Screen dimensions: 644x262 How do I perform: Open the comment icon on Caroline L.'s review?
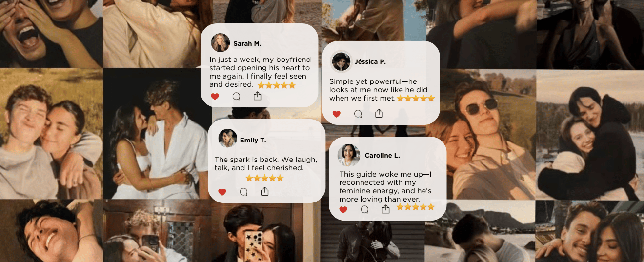coord(365,210)
